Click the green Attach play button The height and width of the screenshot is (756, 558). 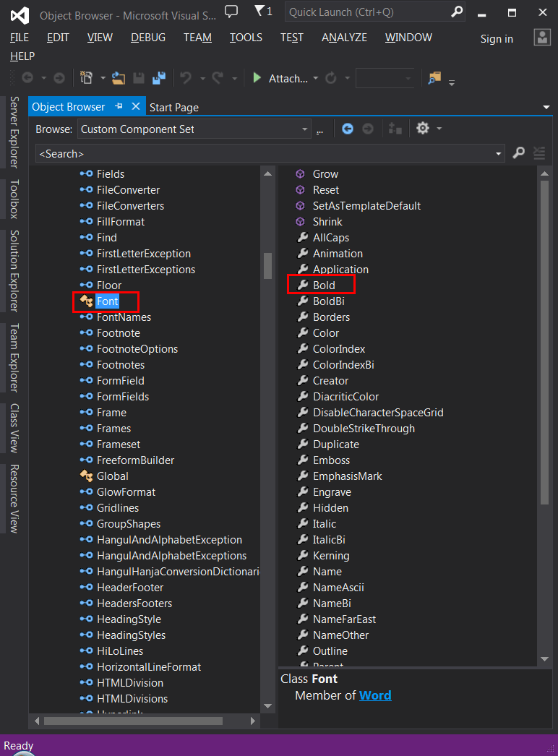pyautogui.click(x=257, y=78)
